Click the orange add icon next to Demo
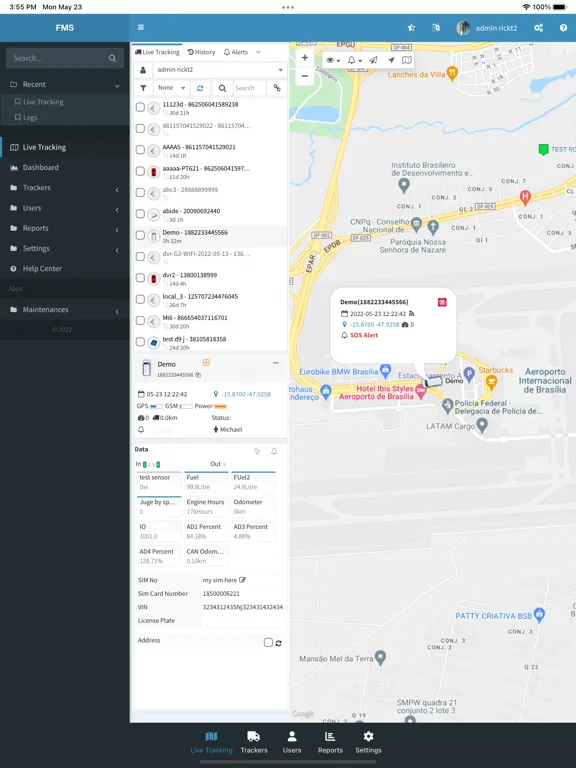 point(206,362)
